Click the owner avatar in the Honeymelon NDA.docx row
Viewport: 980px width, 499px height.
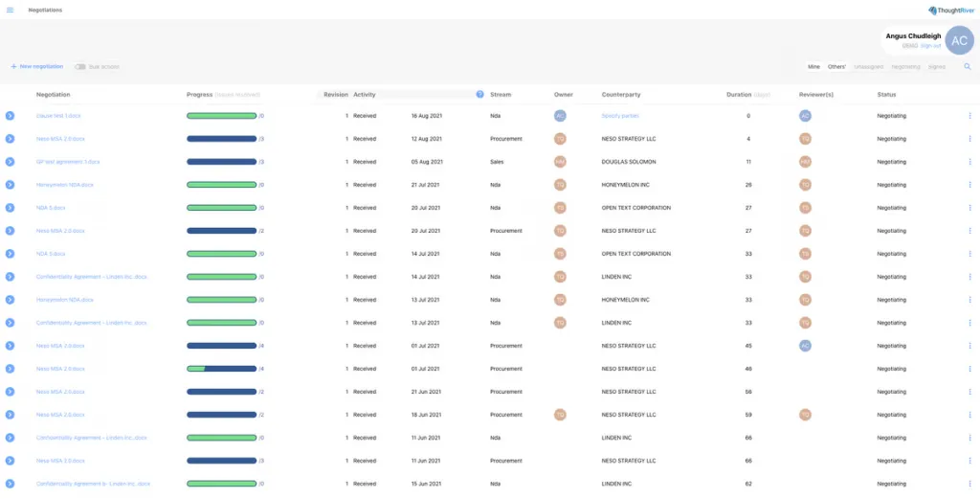pyautogui.click(x=560, y=185)
